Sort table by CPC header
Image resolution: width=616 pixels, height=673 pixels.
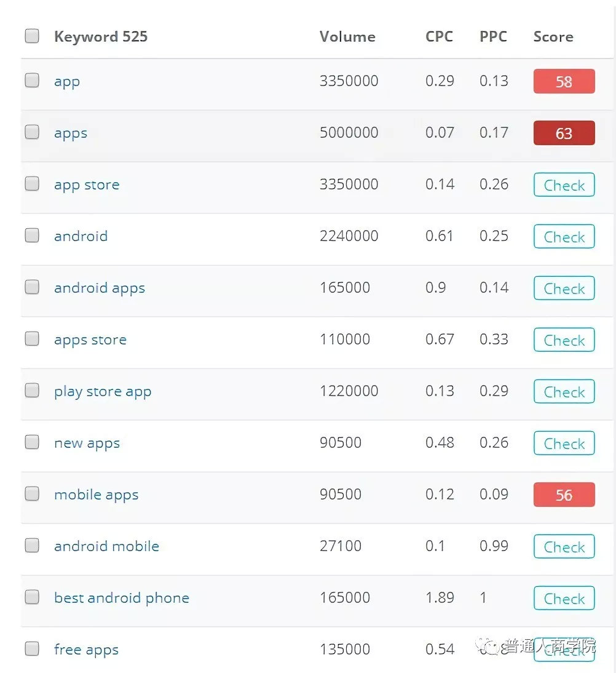click(x=439, y=37)
